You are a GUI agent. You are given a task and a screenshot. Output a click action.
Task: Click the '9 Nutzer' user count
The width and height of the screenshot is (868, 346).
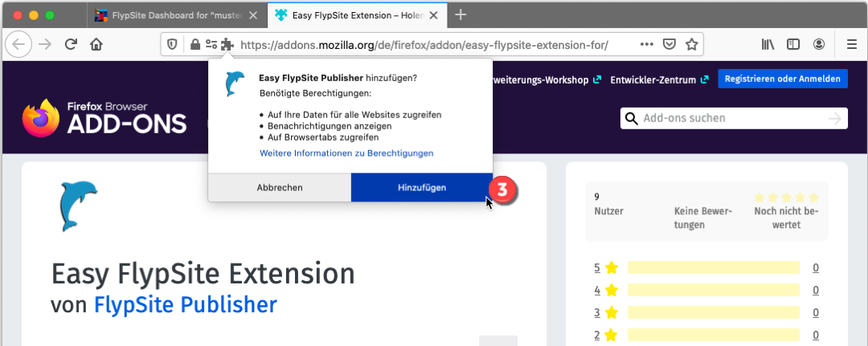608,204
